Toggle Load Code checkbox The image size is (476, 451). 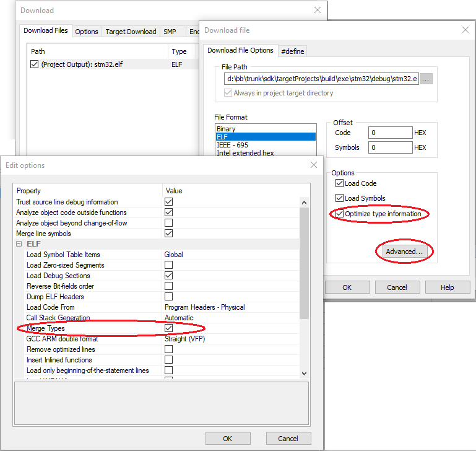339,183
